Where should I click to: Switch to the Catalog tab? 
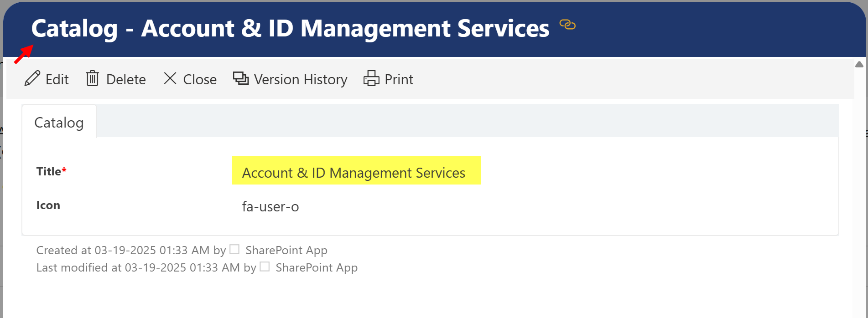[x=59, y=123]
